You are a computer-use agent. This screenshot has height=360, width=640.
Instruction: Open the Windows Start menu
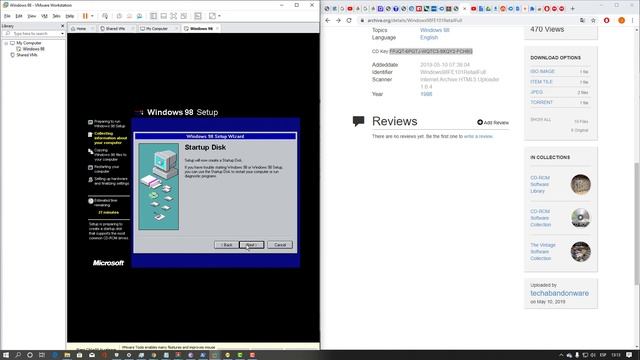(6, 355)
